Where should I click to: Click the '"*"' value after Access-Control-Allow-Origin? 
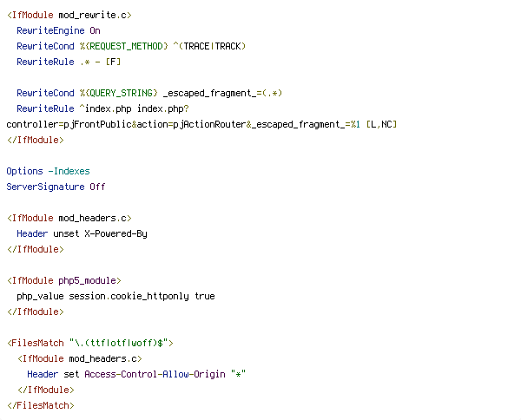tap(238, 374)
